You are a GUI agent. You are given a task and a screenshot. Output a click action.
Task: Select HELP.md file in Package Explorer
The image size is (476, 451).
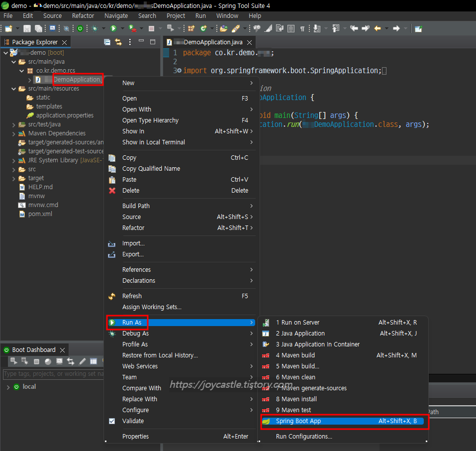tap(40, 187)
